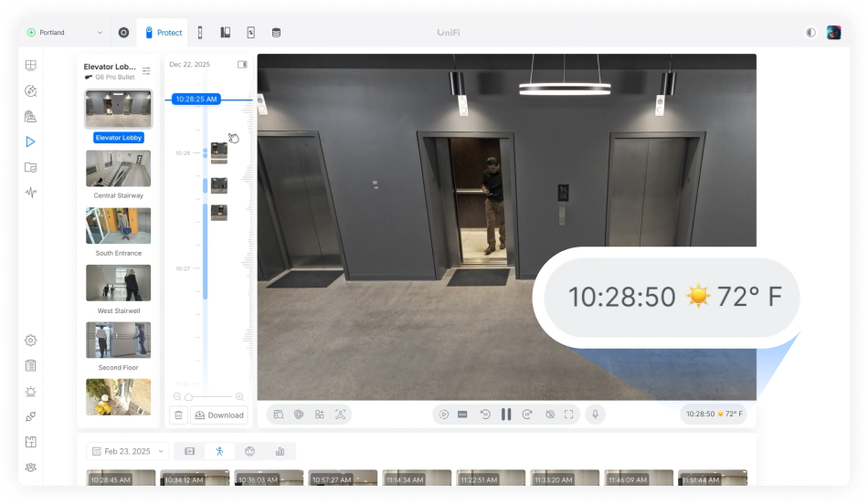Pause the video playback
Viewport: 868px width, 504px height.
click(x=506, y=414)
